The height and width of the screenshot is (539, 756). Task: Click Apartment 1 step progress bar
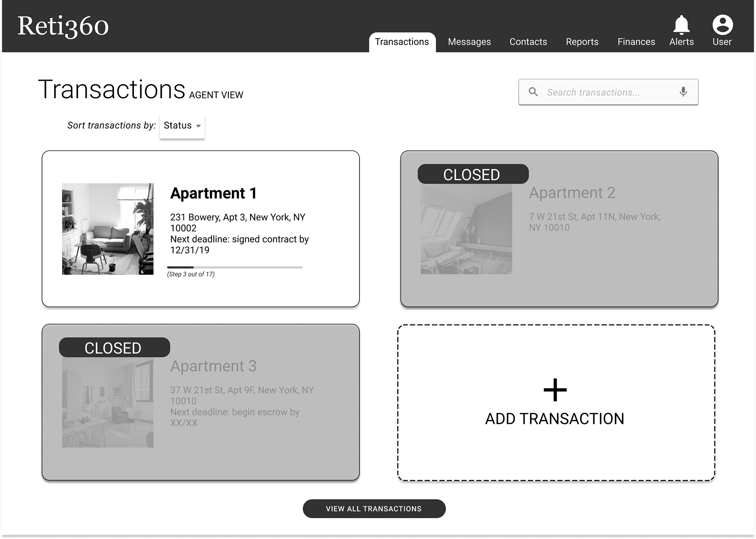click(235, 267)
